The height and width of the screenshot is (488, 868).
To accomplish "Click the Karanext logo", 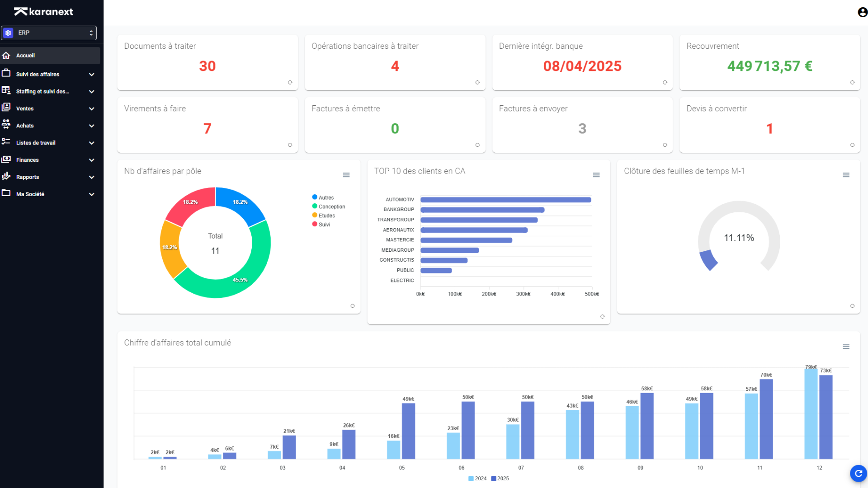I will (43, 12).
